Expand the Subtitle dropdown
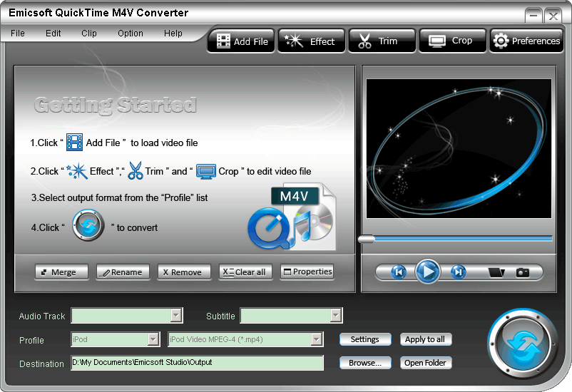Viewport: 572px width, 392px height. coord(336,315)
